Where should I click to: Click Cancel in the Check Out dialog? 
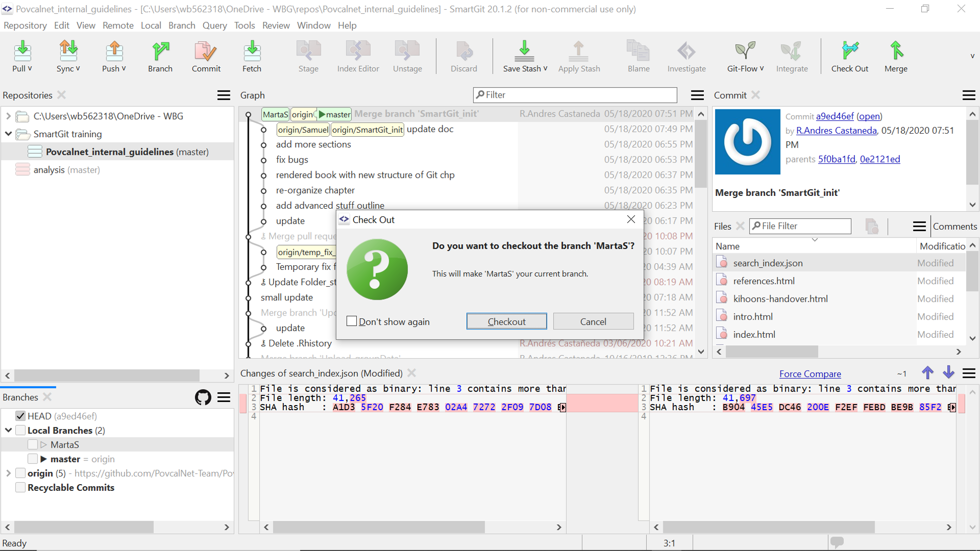[593, 321]
